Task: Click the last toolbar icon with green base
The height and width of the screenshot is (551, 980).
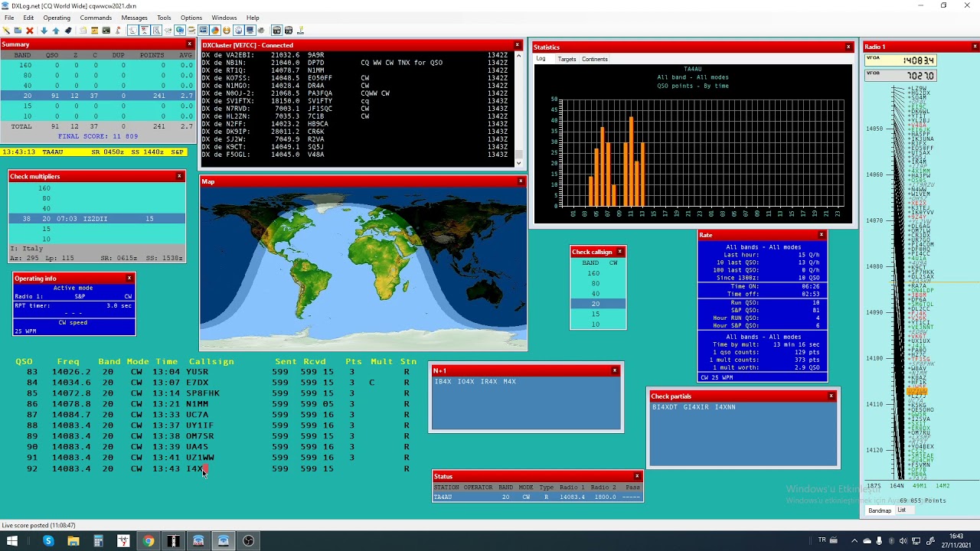Action: point(300,31)
